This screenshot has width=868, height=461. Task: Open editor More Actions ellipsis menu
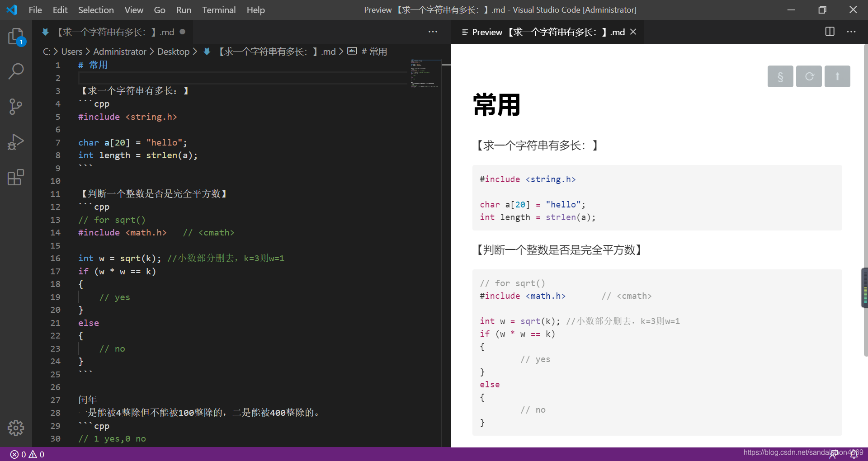pyautogui.click(x=433, y=32)
